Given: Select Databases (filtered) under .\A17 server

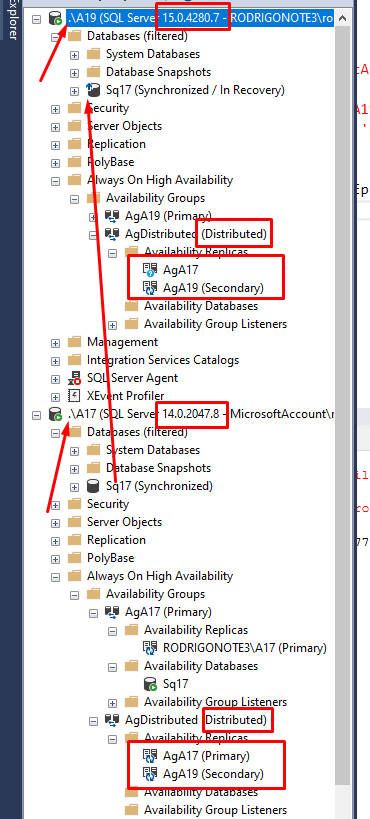Looking at the screenshot, I should pos(137,432).
